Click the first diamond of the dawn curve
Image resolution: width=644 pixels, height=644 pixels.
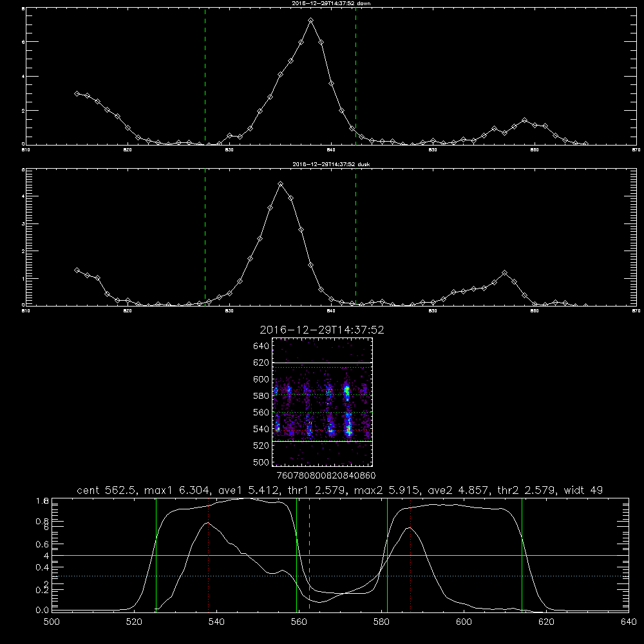pyautogui.click(x=77, y=93)
